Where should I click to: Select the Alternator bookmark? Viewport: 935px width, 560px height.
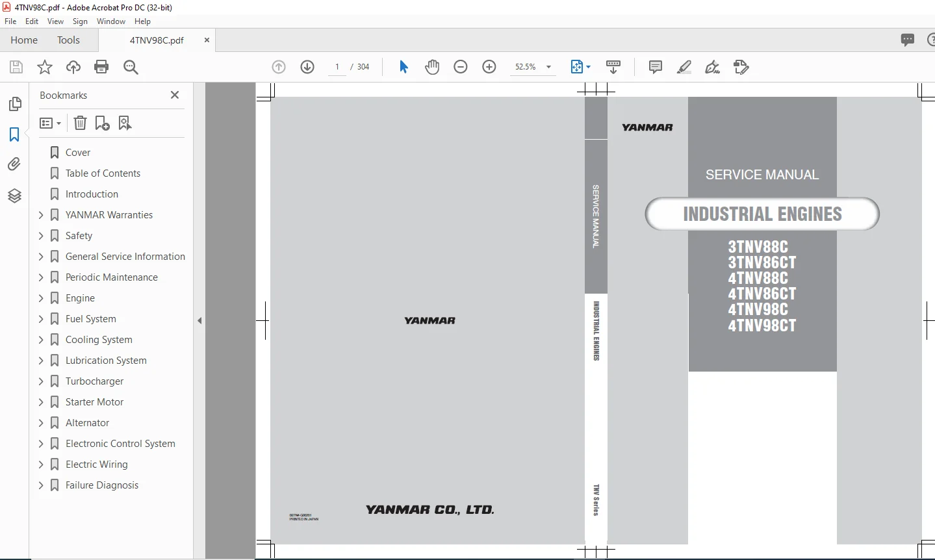point(87,423)
